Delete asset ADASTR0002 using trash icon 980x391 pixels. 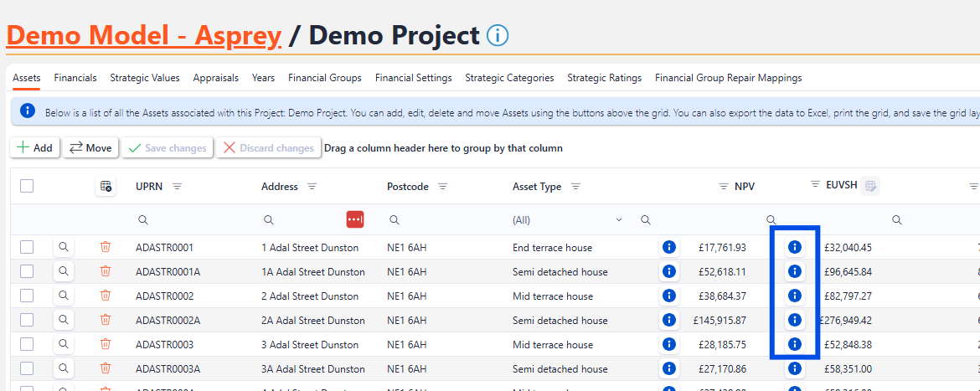[106, 296]
